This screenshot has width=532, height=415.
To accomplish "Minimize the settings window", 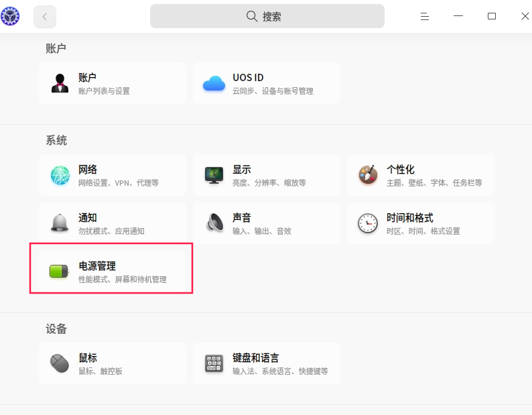I will (458, 16).
